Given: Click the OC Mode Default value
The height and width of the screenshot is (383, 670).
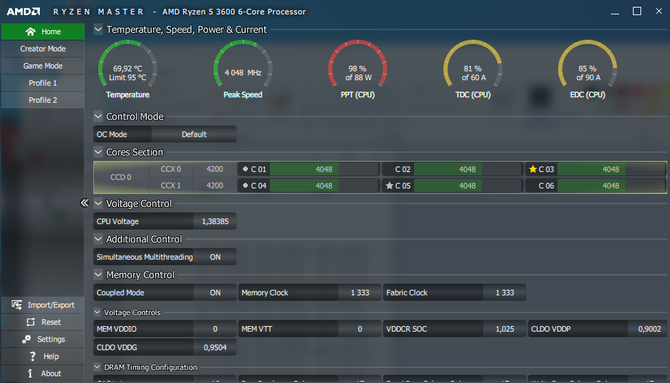Looking at the screenshot, I should (x=194, y=134).
